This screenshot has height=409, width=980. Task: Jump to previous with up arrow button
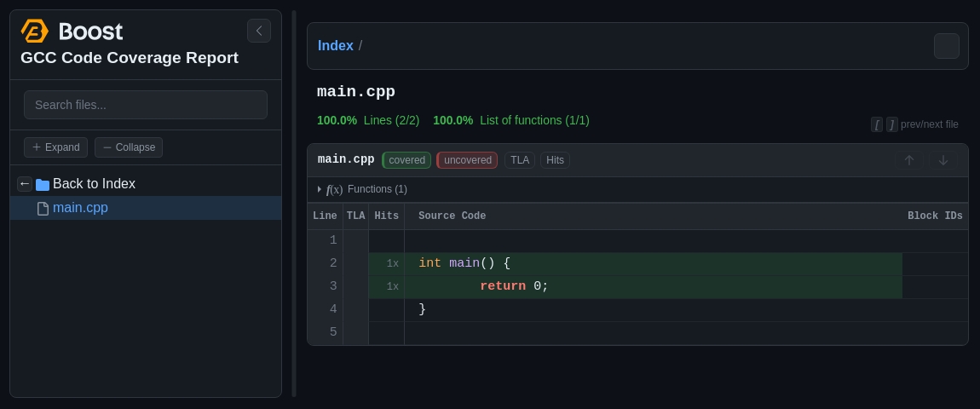click(909, 160)
